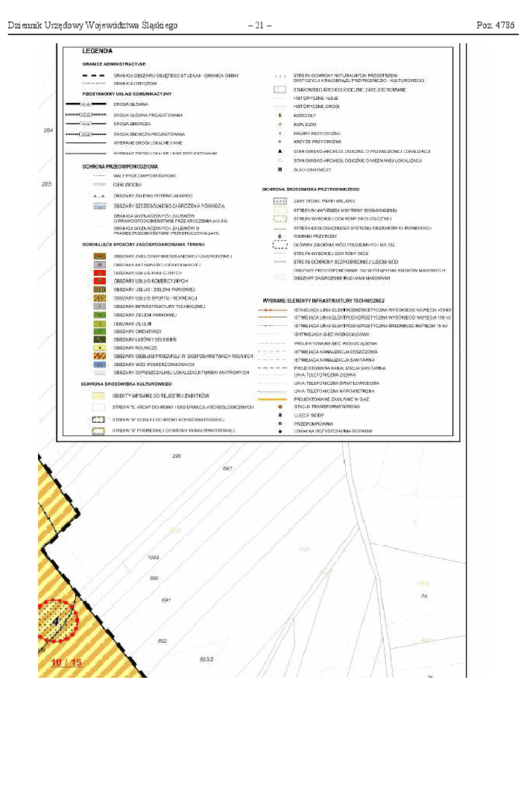Click the orange line projected gas supply symbol
Screen dimensions: 527x812
click(272, 399)
